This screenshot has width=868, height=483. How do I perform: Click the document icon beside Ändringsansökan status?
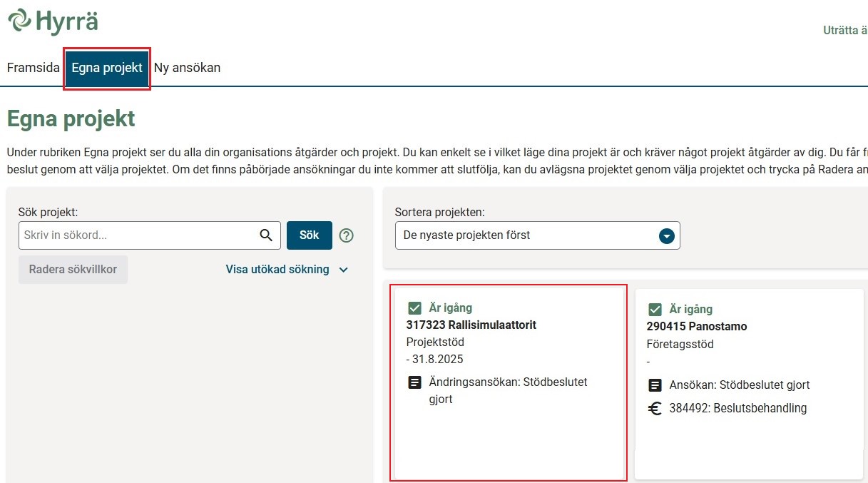tap(414, 382)
